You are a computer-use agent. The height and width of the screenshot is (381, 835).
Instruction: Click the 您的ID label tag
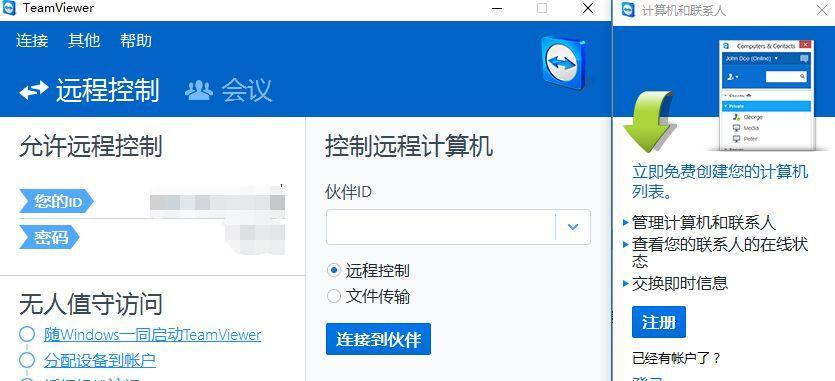tap(56, 201)
